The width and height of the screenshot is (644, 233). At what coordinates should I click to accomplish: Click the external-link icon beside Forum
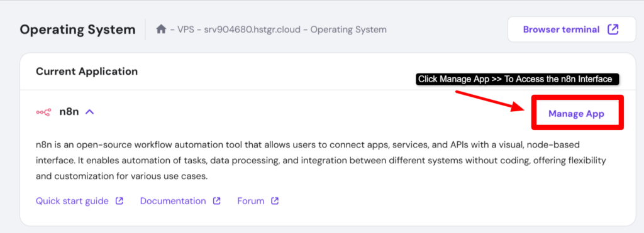click(x=275, y=201)
